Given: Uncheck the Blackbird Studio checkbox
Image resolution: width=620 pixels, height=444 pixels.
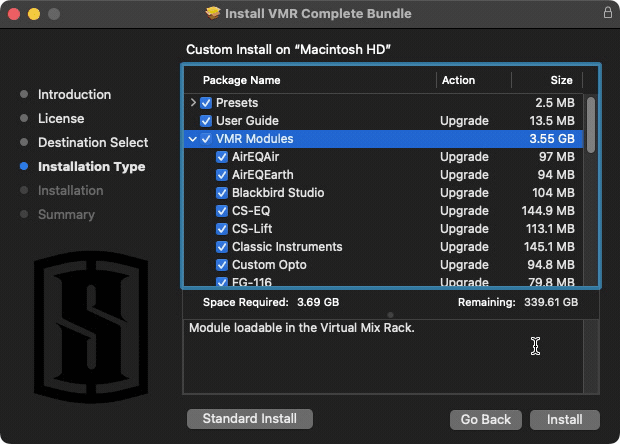Looking at the screenshot, I should click(222, 193).
